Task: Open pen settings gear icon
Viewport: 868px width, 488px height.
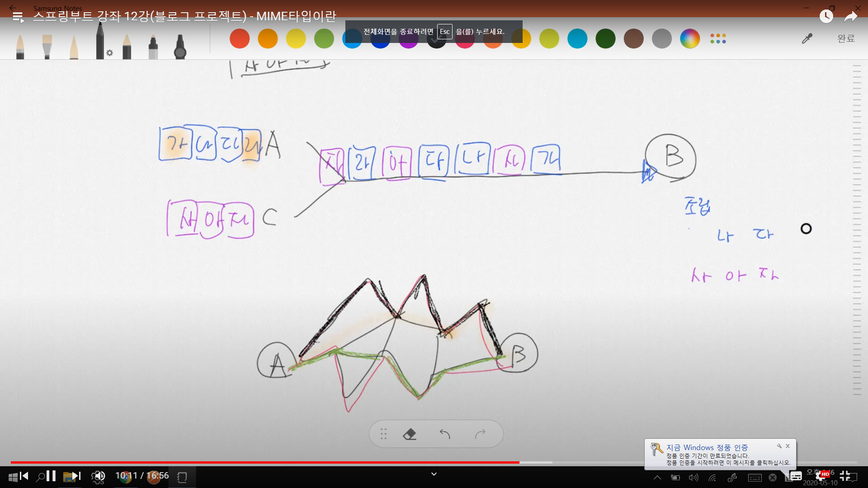Action: (109, 53)
